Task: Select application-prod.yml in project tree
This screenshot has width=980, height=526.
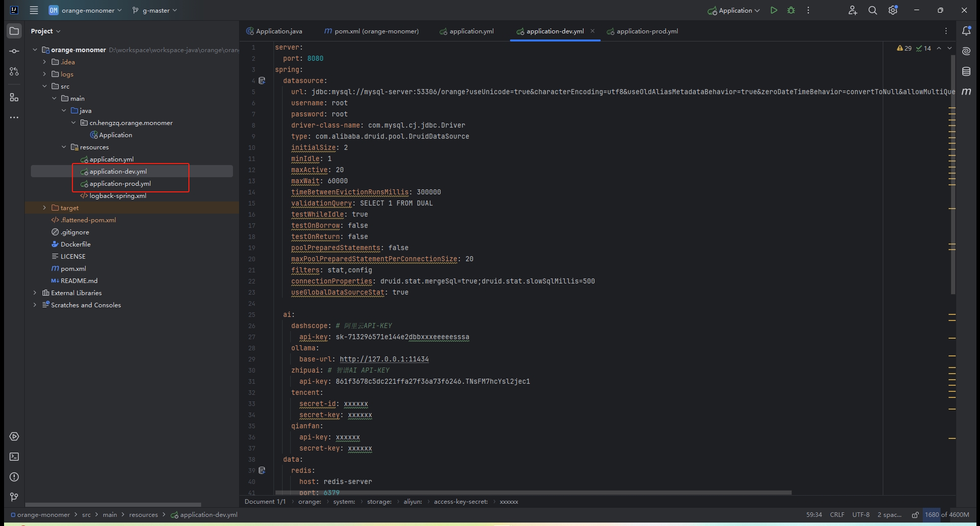Action: pos(120,183)
